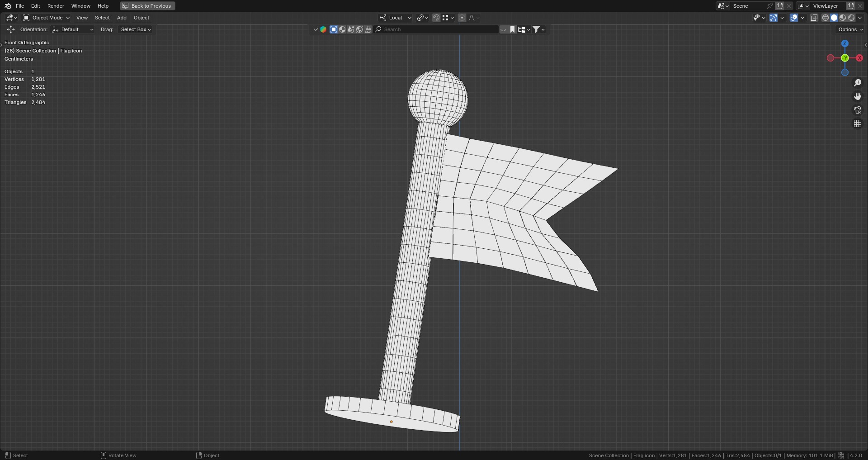Open the Local transform orientation dropdown
This screenshot has width=868, height=460.
click(x=395, y=18)
